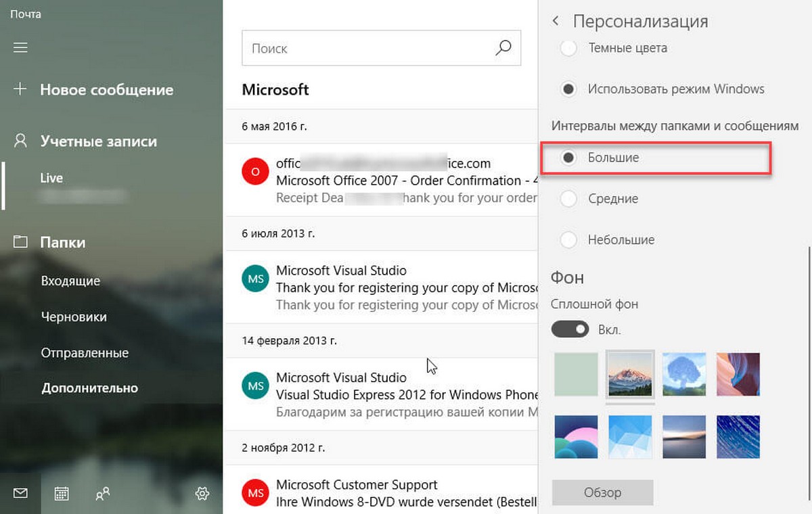Click the red O sender avatar
The height and width of the screenshot is (514, 812).
click(256, 171)
